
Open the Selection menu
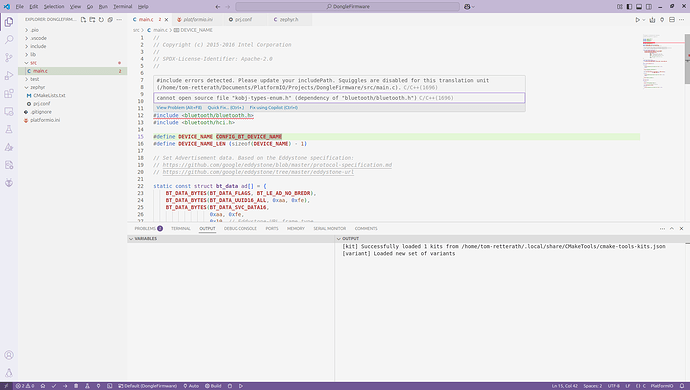coord(54,7)
